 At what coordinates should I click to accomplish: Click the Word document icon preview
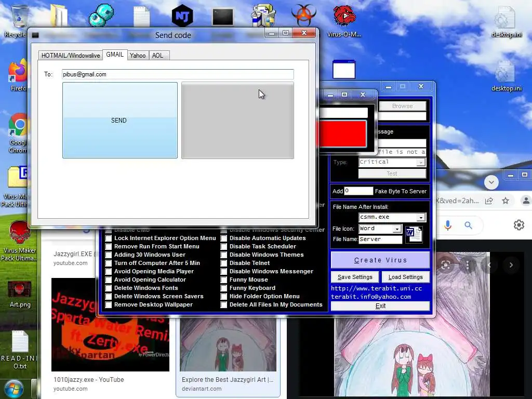click(x=414, y=234)
